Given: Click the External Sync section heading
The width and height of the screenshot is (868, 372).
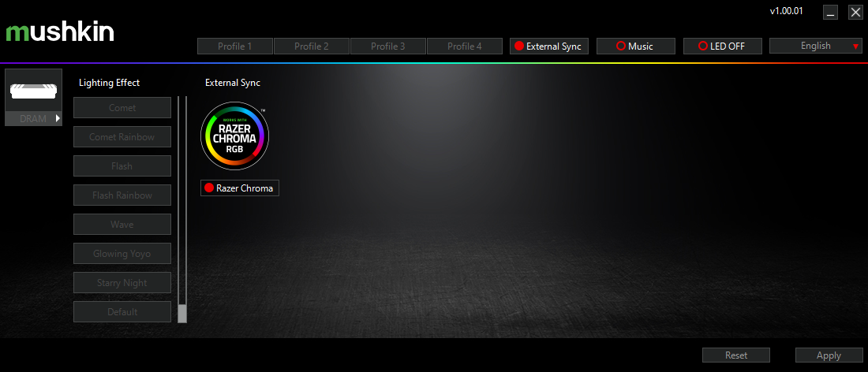Looking at the screenshot, I should pos(233,83).
